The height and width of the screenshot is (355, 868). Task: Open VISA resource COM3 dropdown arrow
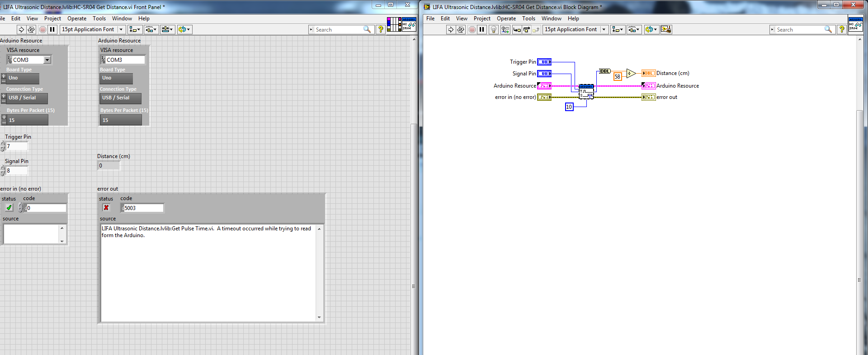coord(47,60)
